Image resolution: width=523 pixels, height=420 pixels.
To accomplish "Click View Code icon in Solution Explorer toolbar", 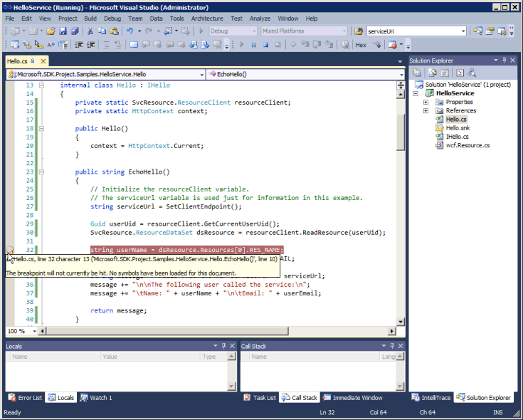I will [x=460, y=73].
